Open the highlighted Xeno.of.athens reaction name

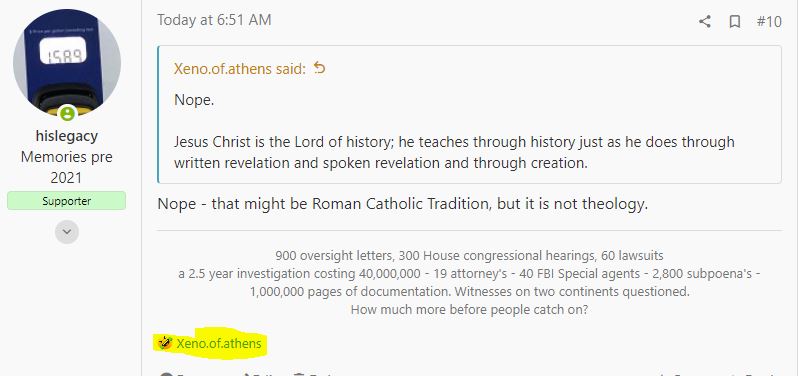(x=219, y=343)
